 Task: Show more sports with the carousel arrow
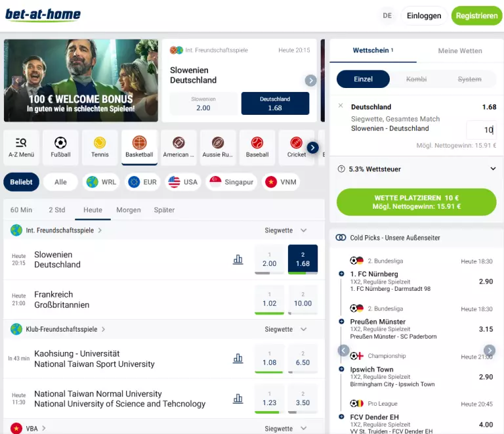click(x=313, y=148)
